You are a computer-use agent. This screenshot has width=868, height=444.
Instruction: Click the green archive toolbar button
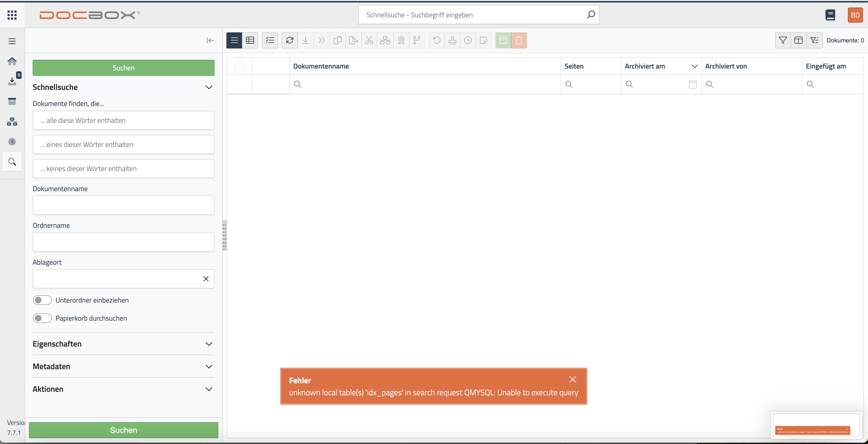click(x=503, y=40)
